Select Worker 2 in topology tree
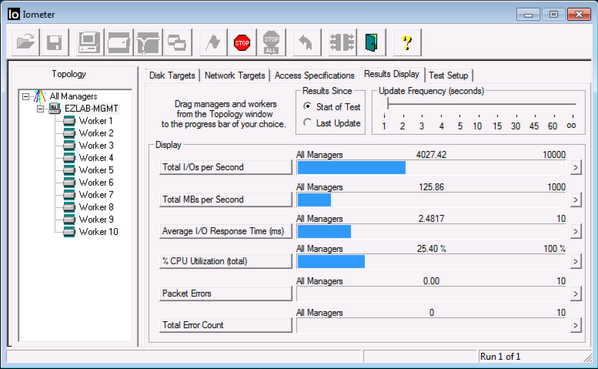Image resolution: width=598 pixels, height=369 pixels. (x=96, y=133)
